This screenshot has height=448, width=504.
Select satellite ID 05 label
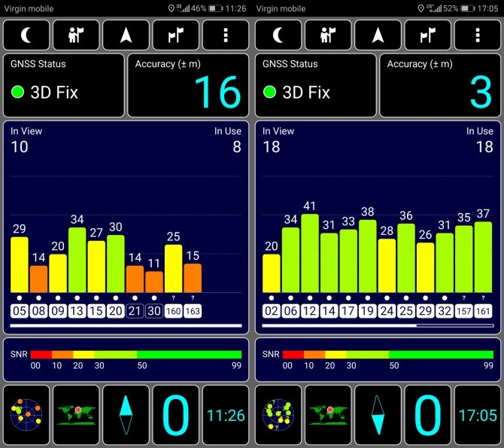pos(20,311)
